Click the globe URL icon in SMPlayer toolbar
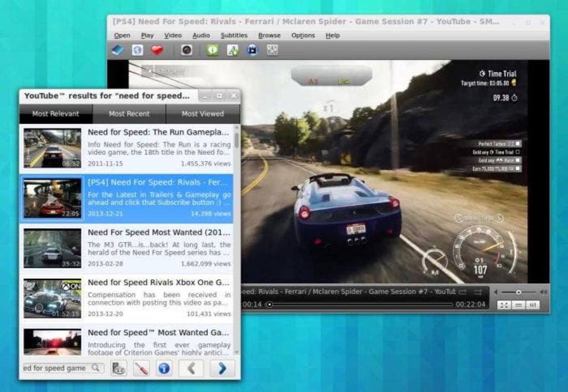This screenshot has width=568, height=392. tap(137, 50)
